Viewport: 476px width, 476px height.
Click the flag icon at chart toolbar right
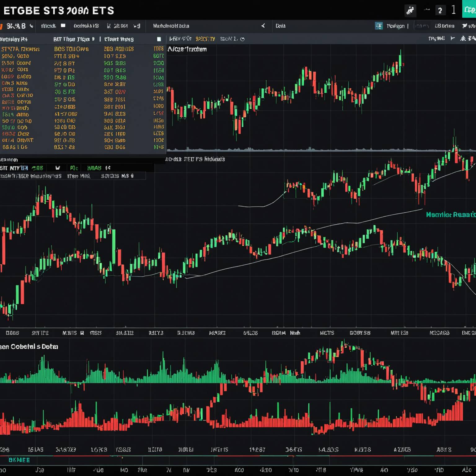tap(453, 38)
